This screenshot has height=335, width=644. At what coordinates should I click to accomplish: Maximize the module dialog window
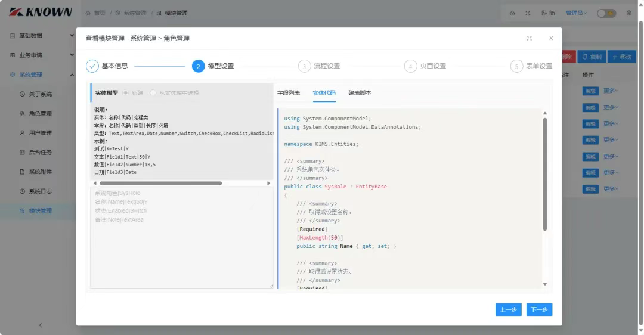coord(530,38)
